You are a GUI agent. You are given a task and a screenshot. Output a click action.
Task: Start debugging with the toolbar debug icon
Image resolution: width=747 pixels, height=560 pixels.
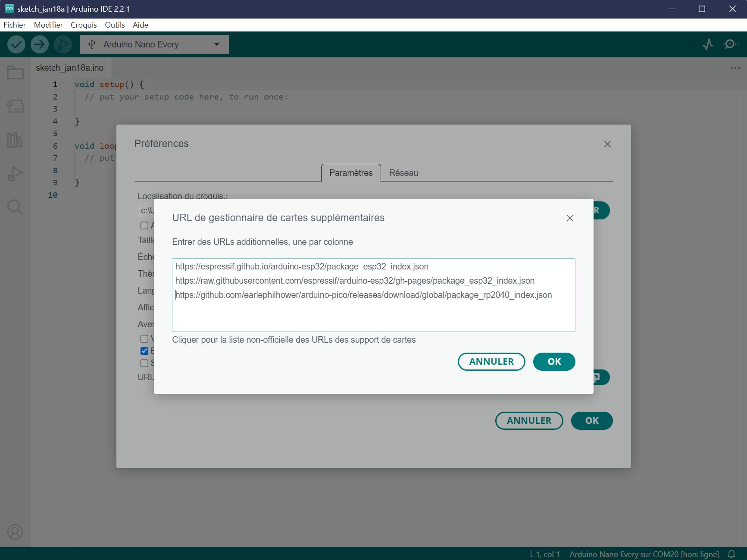(63, 44)
